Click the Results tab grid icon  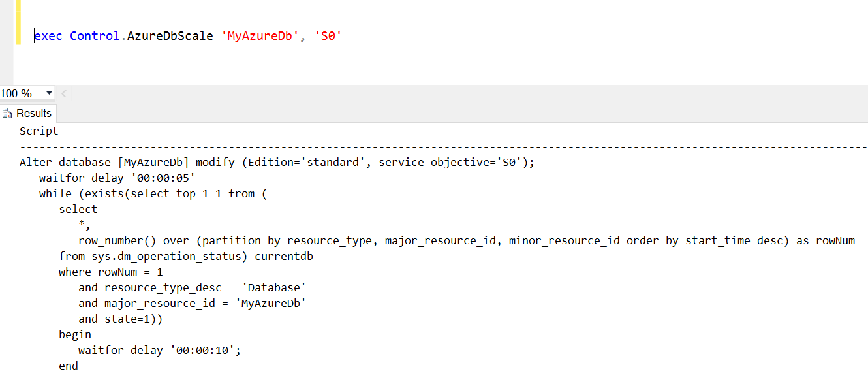(x=8, y=114)
